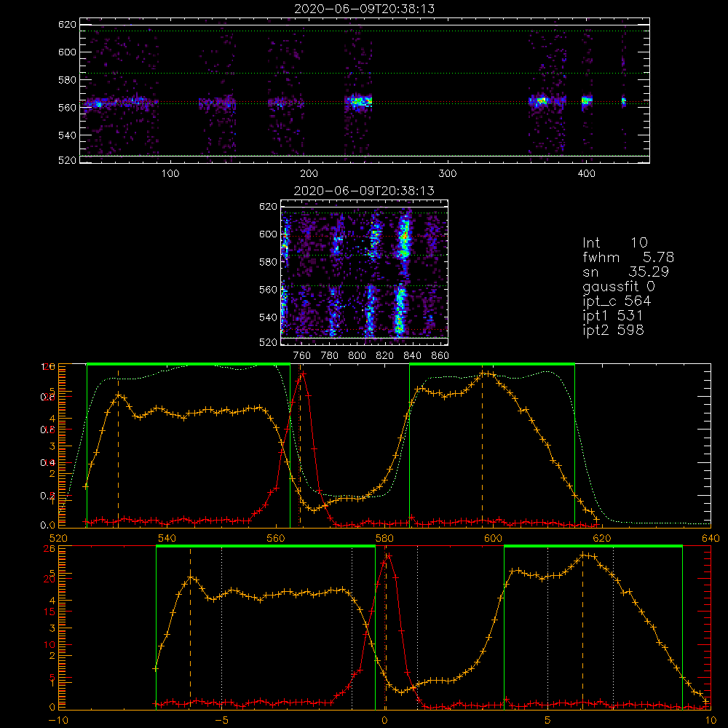
Task: Click the "sn 35.29" signal-to-noise readout
Action: (625, 272)
